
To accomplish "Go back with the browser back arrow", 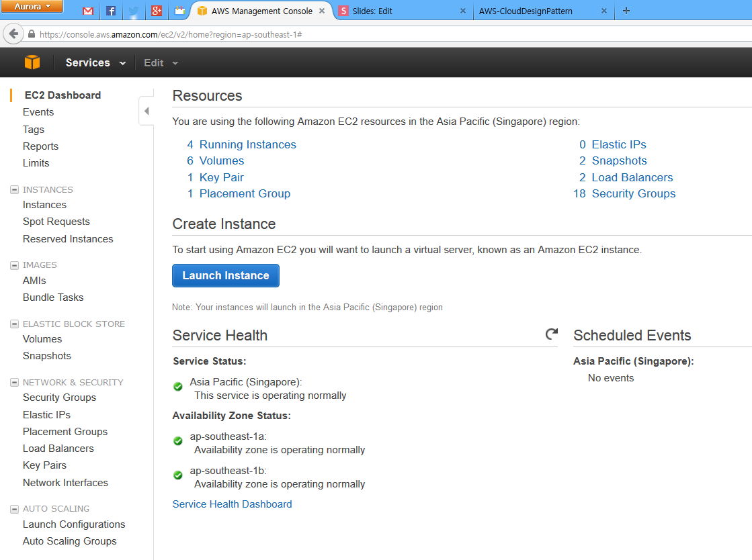I will 13,34.
